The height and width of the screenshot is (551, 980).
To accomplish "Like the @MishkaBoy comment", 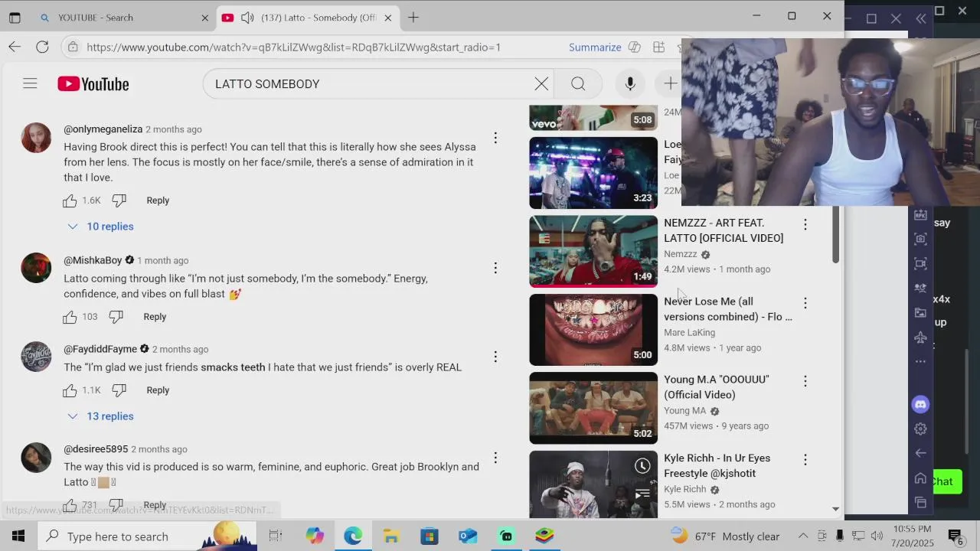I will pyautogui.click(x=70, y=317).
